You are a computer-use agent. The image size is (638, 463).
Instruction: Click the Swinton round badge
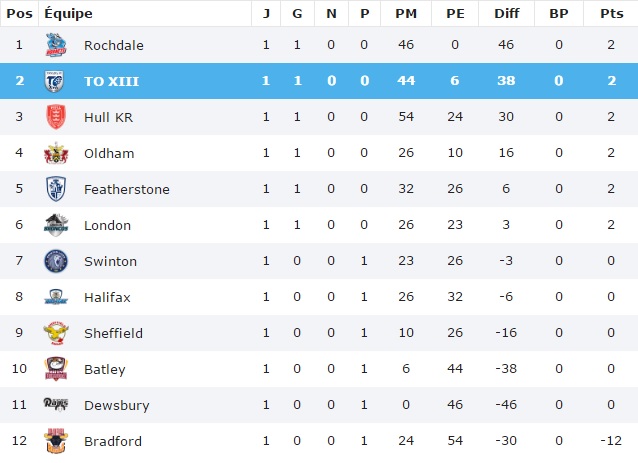56,262
